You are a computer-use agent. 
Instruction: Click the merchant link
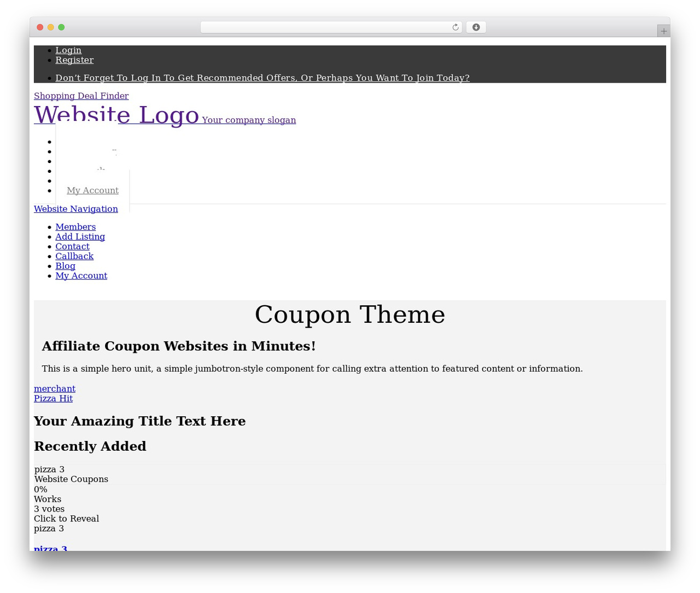(55, 389)
